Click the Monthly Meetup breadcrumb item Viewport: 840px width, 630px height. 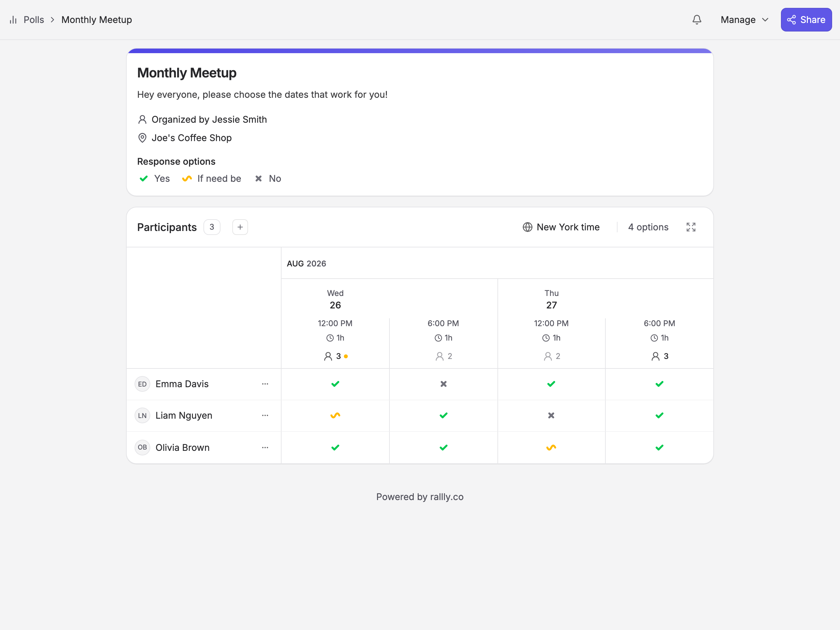click(97, 20)
